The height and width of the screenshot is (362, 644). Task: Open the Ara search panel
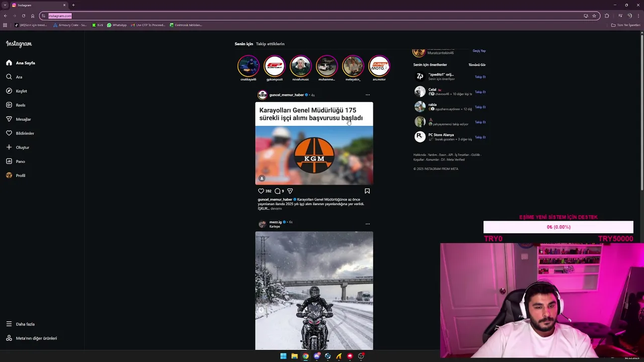pos(14,77)
